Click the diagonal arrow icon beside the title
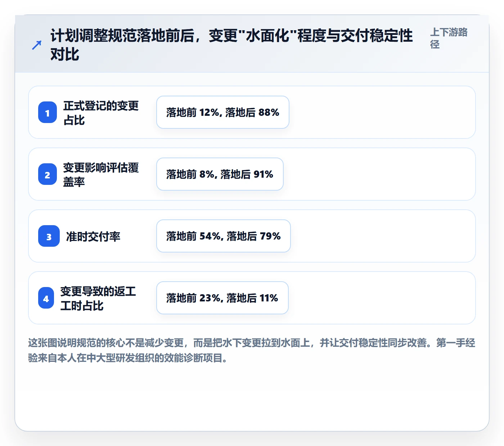 click(37, 45)
